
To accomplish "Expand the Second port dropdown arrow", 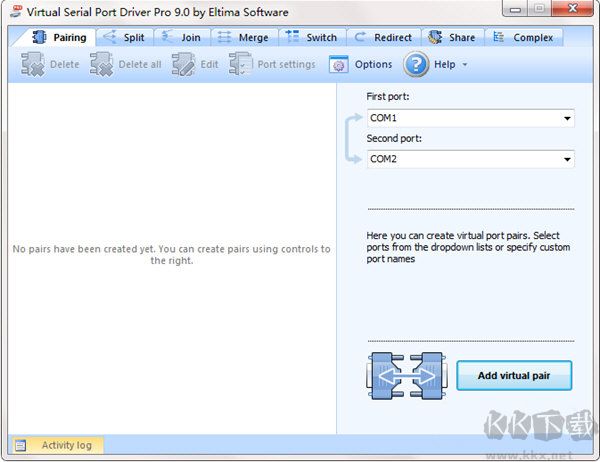I will 567,159.
